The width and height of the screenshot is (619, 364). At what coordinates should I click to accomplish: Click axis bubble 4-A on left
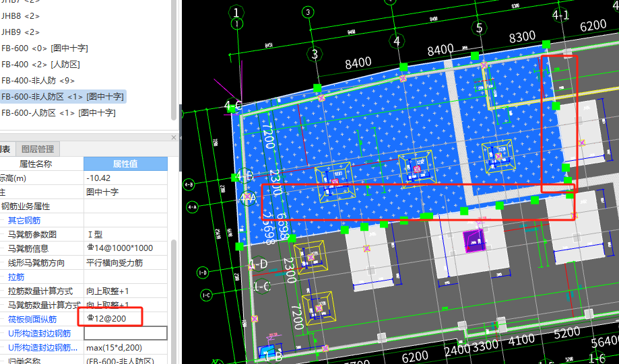tap(192, 207)
